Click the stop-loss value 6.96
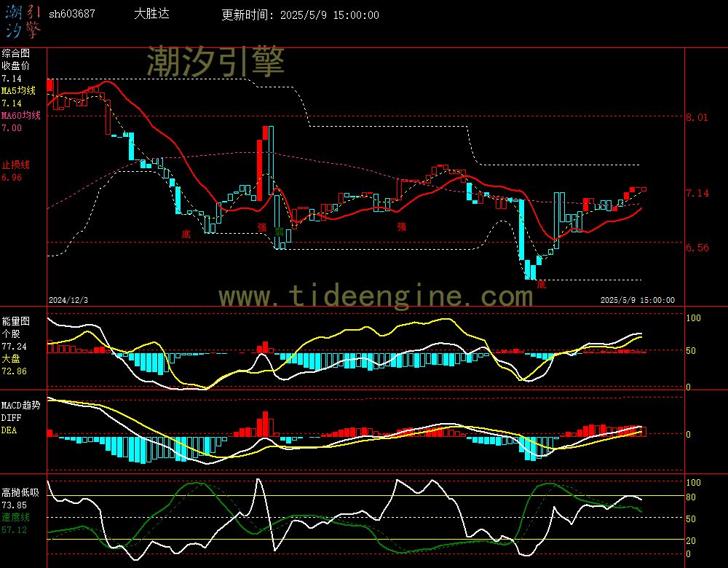728x568 pixels. pyautogui.click(x=12, y=178)
